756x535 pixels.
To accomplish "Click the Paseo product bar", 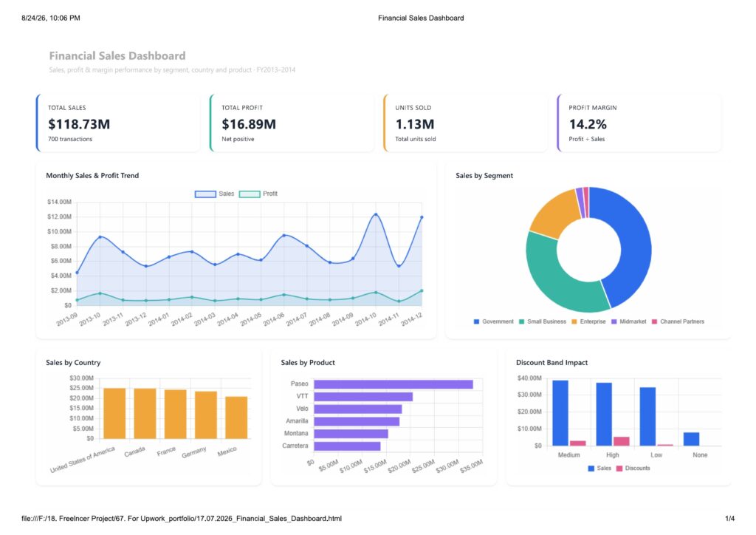I will pos(394,384).
